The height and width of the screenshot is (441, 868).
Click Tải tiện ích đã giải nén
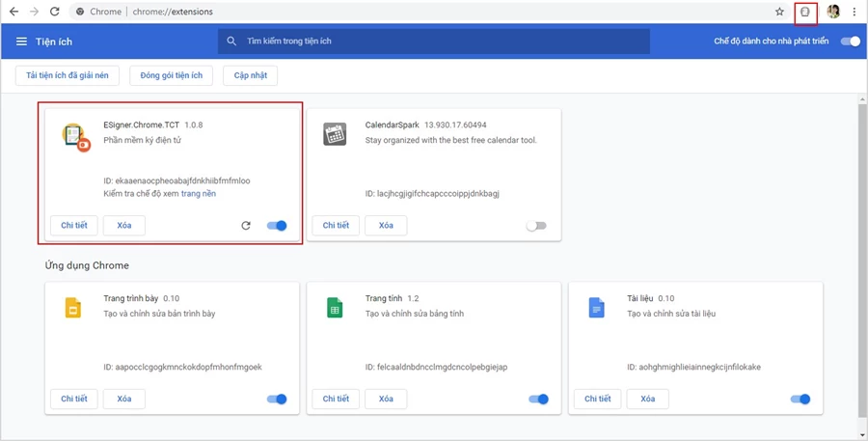coord(68,75)
